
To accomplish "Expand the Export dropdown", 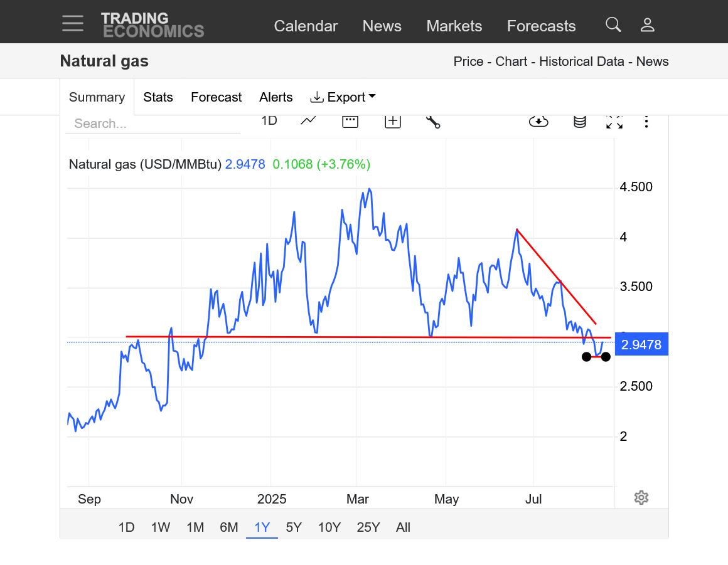I will [343, 97].
